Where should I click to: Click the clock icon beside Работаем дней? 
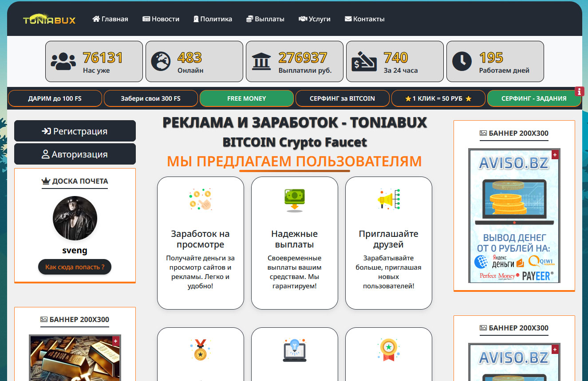(x=462, y=62)
